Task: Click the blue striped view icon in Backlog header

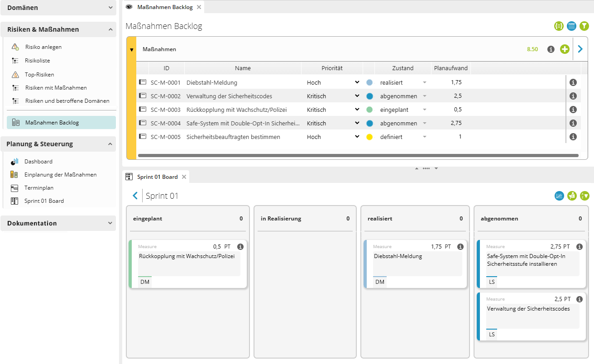Action: click(x=571, y=26)
